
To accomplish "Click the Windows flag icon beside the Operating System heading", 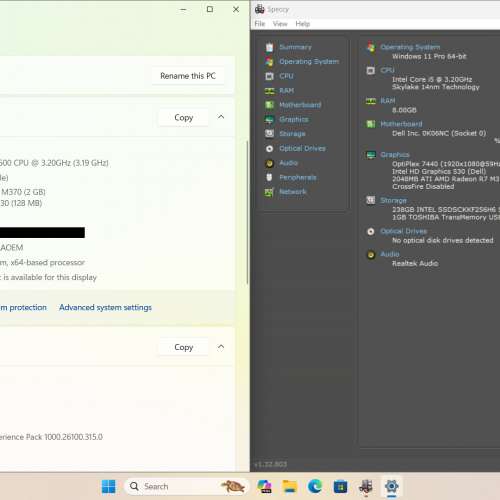I will 371,47.
